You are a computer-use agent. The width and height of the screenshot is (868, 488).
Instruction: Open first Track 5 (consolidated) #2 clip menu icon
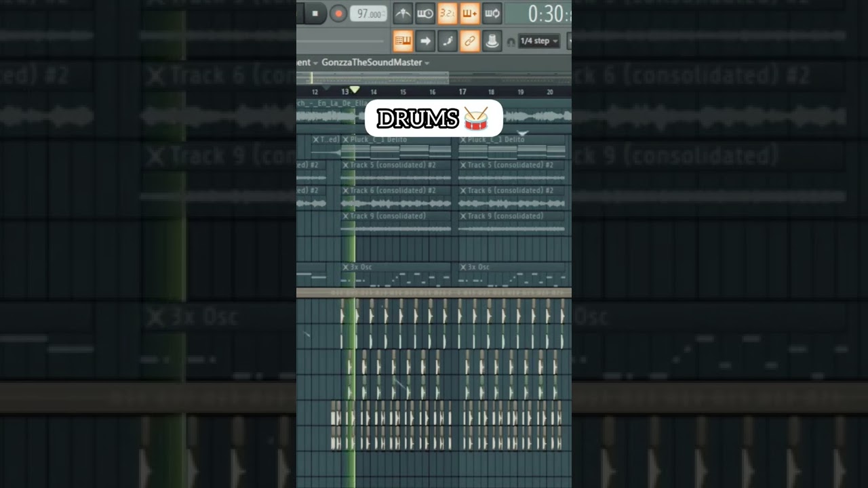click(x=346, y=165)
